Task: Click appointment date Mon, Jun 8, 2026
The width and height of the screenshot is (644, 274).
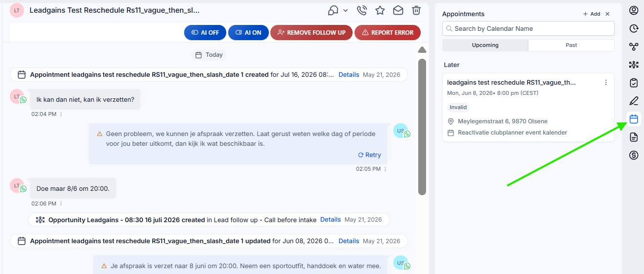Action: point(470,93)
